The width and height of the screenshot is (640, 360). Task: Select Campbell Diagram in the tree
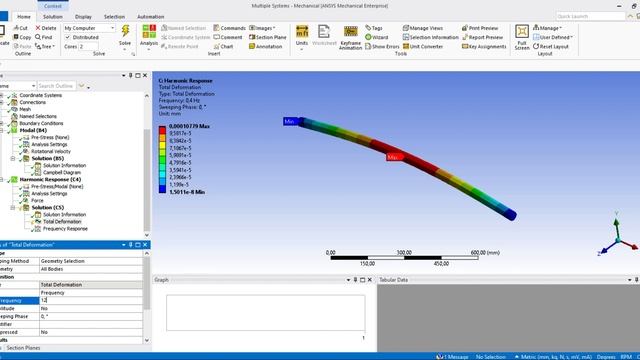tap(62, 173)
